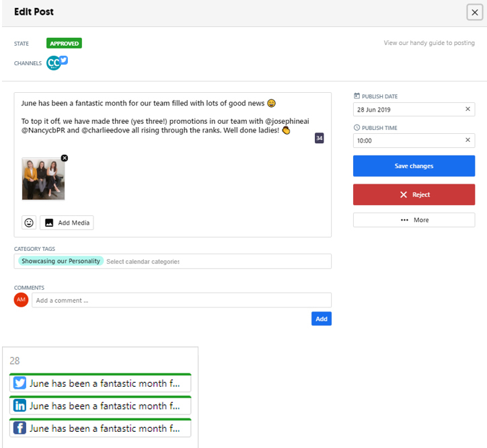Clear the publish time value
487x448 pixels.
(x=467, y=141)
